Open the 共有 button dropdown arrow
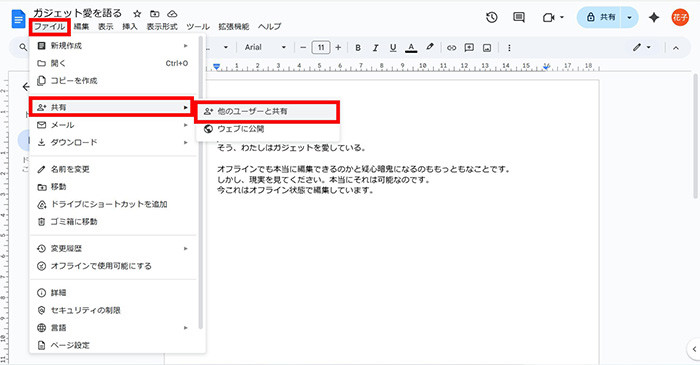 tap(629, 17)
